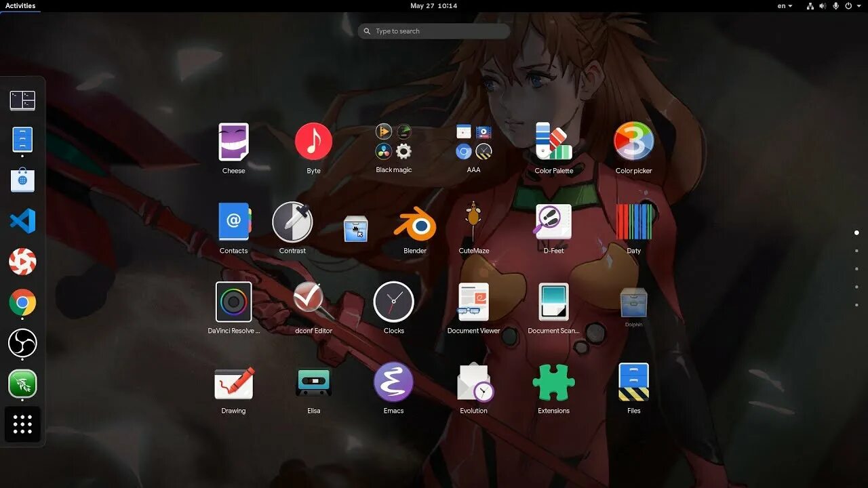Open Contacts from the app grid

234,222
